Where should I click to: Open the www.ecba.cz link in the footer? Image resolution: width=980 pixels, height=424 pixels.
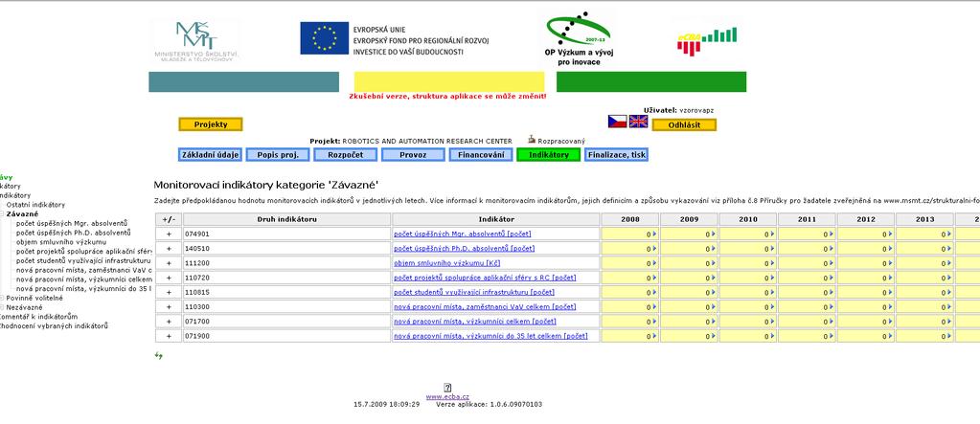coord(447,396)
